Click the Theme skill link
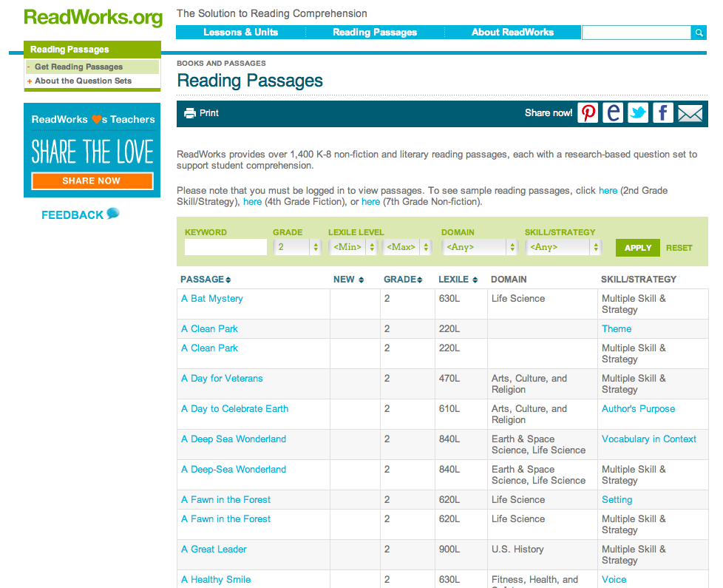The height and width of the screenshot is (588, 723). click(617, 329)
